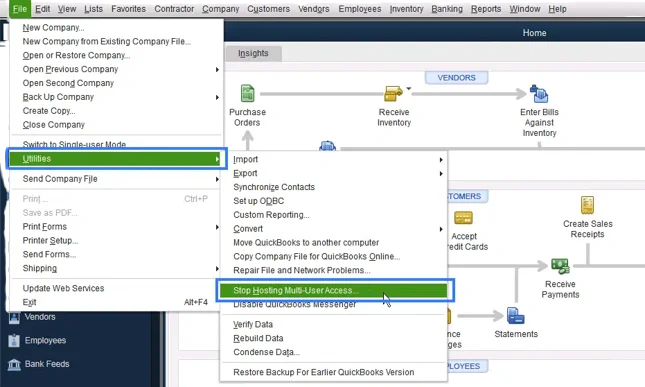Open the Lists menu
Image resolution: width=645 pixels, height=387 pixels.
coord(93,9)
